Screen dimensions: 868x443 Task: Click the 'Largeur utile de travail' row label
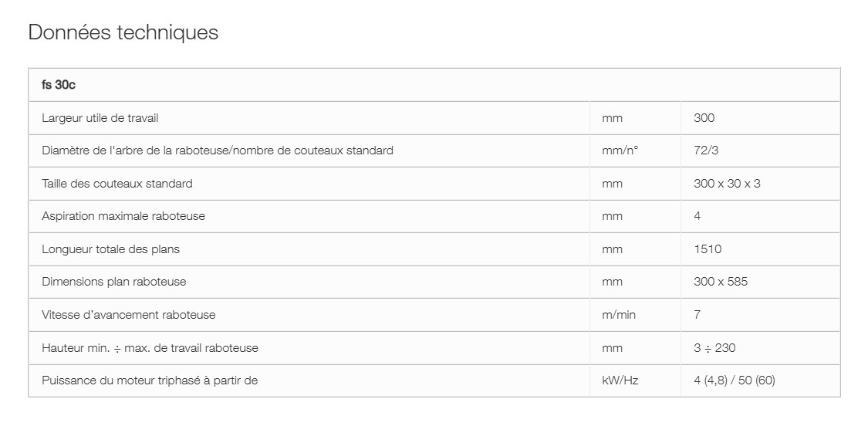[x=100, y=118]
